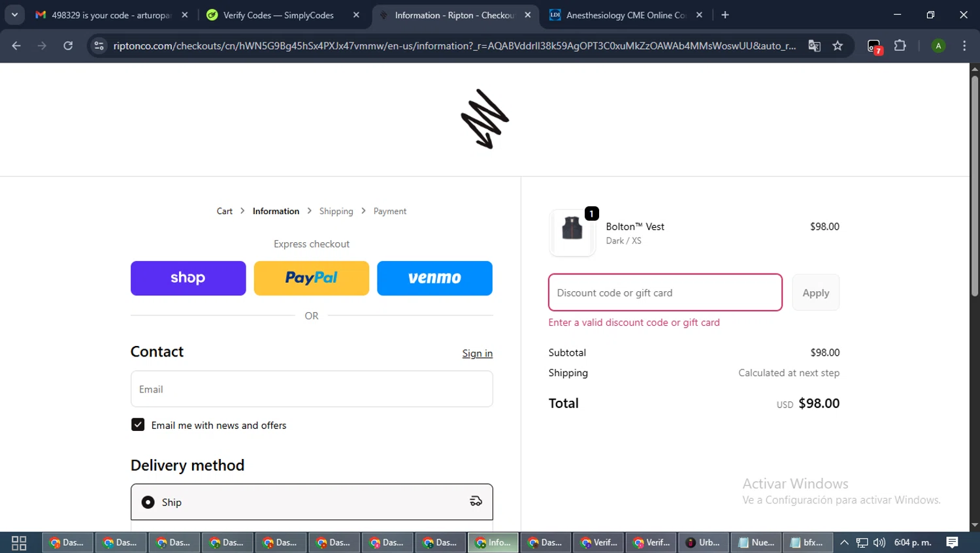Click the scrollbar down arrow

click(975, 525)
